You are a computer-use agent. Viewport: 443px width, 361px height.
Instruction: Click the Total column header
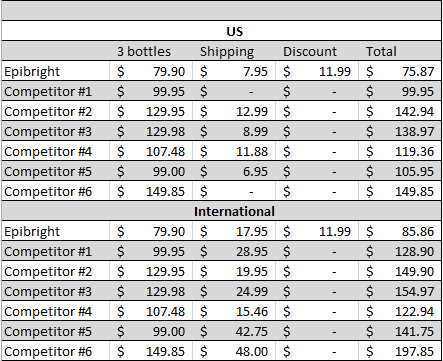click(400, 51)
